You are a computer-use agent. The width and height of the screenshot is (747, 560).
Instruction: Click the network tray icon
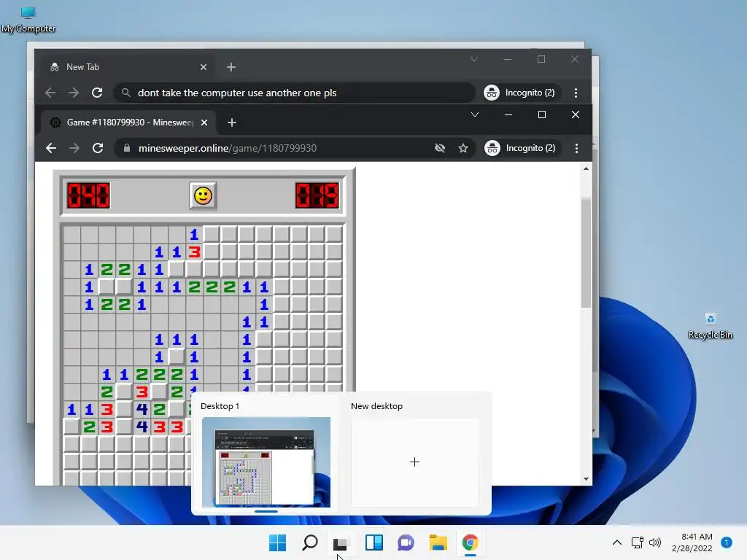(637, 542)
